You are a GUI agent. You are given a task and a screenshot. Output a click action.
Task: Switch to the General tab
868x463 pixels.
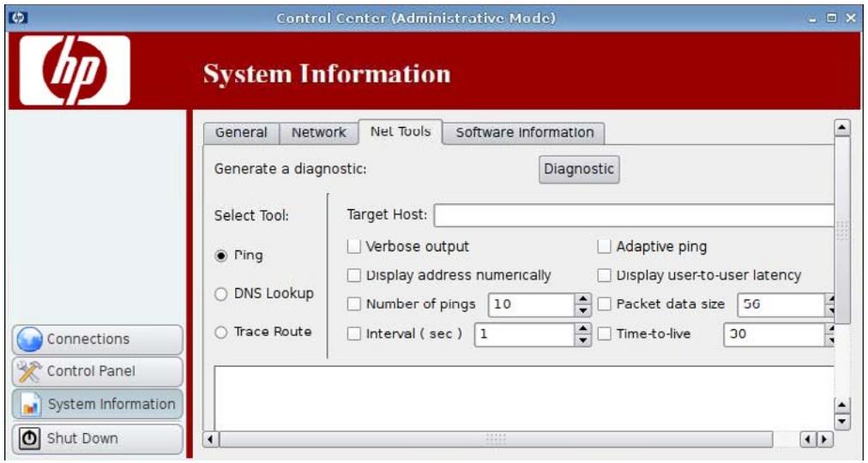(241, 133)
